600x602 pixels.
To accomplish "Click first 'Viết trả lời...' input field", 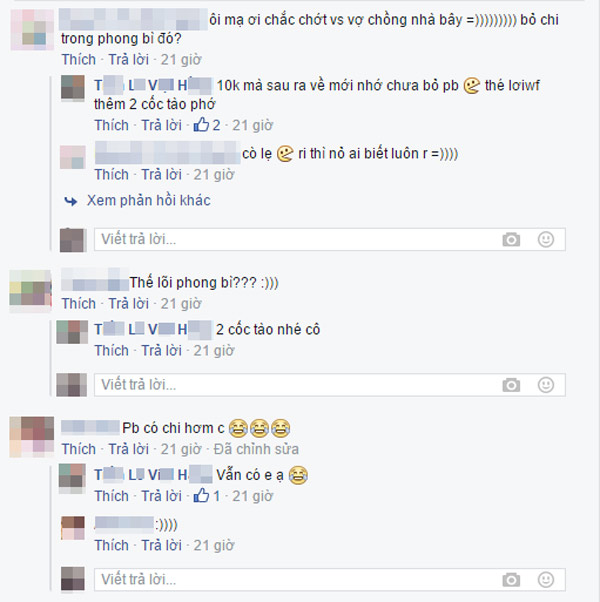I will 330,240.
